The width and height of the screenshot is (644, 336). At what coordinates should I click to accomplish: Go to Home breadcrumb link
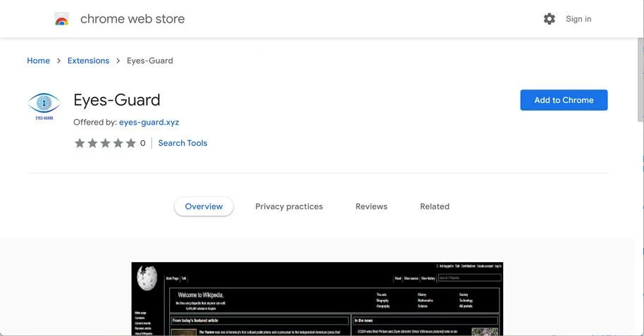[38, 61]
